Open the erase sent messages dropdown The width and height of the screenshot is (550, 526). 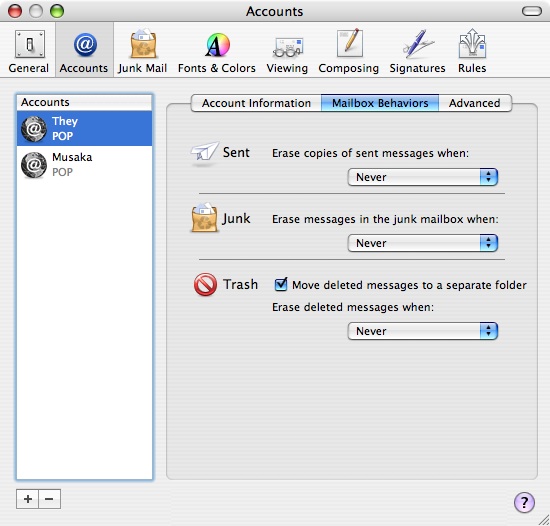tap(423, 177)
